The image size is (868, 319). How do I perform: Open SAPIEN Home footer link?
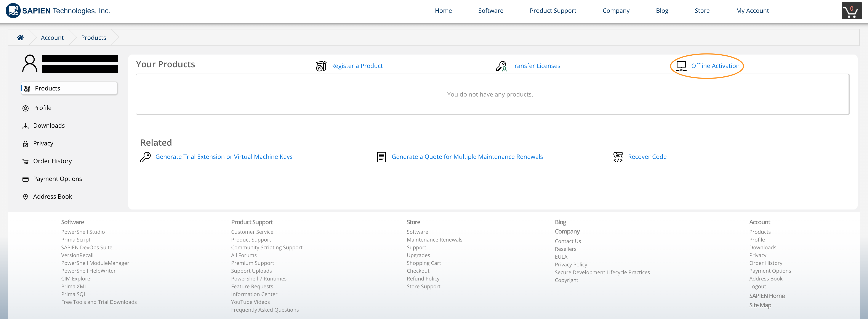pos(767,296)
